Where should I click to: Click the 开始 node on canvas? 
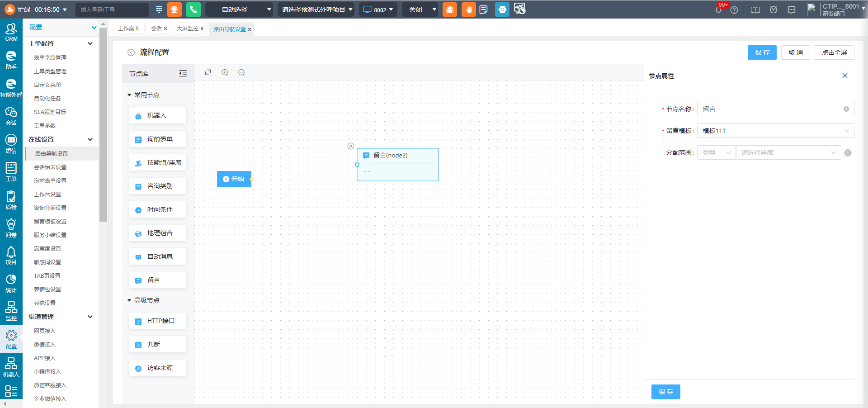(234, 179)
